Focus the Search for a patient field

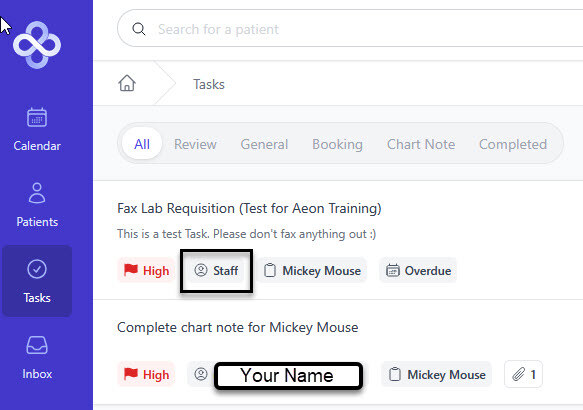point(350,29)
